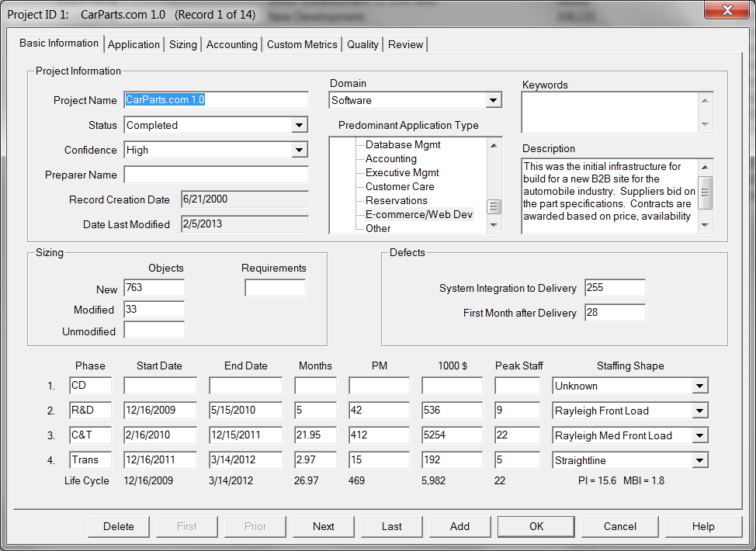Click the Date Last Modified field
This screenshot has height=551, width=756.
pyautogui.click(x=245, y=224)
